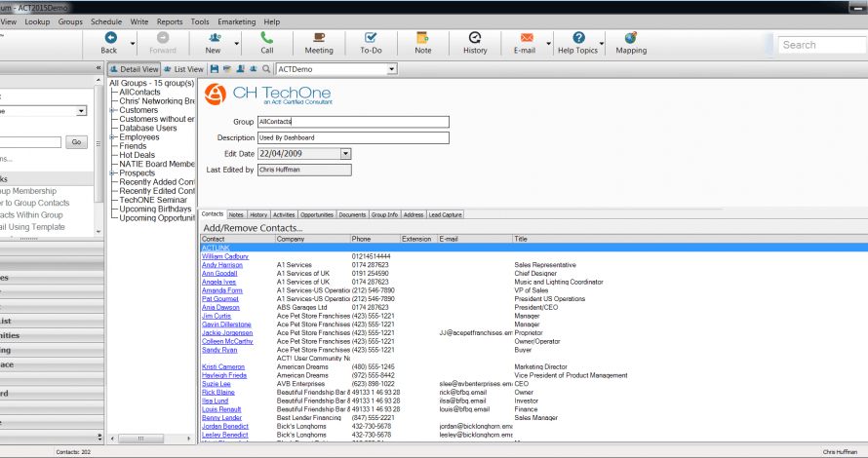Switch to the Lead Capture tab
The width and height of the screenshot is (868, 458).
tap(445, 214)
